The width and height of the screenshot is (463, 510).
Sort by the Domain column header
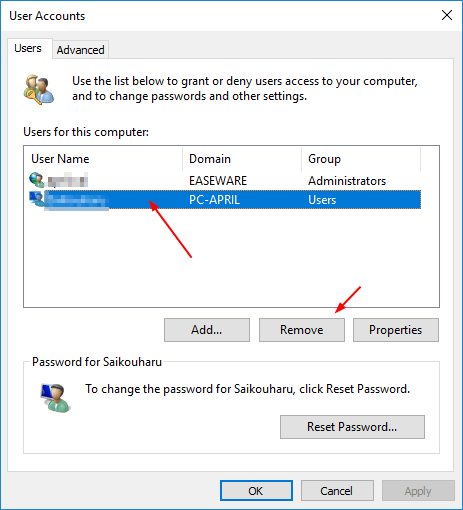(x=242, y=159)
